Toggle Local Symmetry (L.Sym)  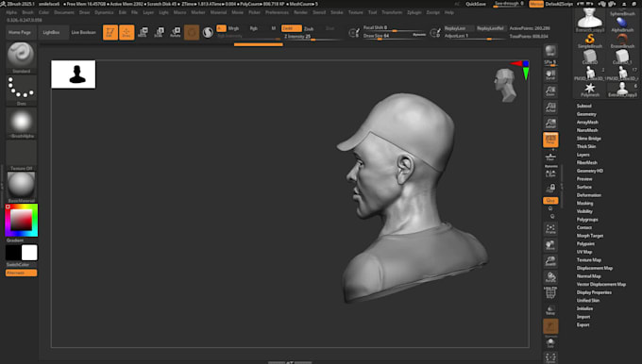(x=550, y=173)
